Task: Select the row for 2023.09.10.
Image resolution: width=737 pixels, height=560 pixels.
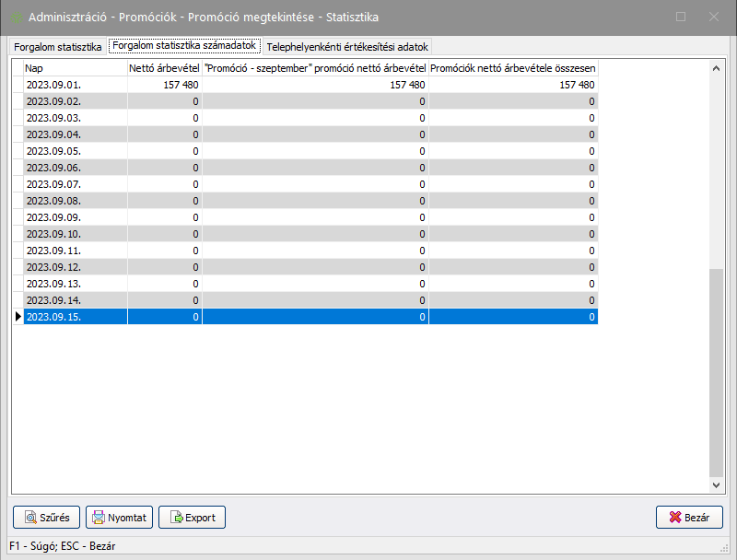Action: pyautogui.click(x=74, y=234)
